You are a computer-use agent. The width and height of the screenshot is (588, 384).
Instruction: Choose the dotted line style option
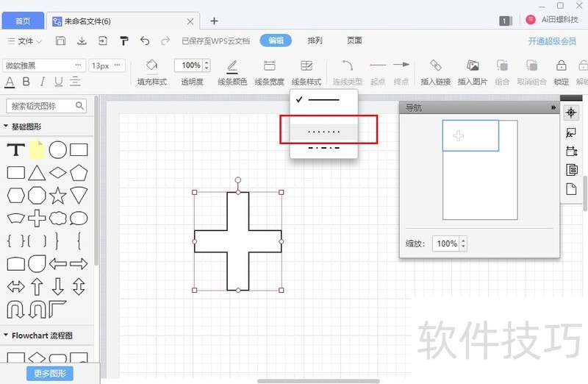323,132
